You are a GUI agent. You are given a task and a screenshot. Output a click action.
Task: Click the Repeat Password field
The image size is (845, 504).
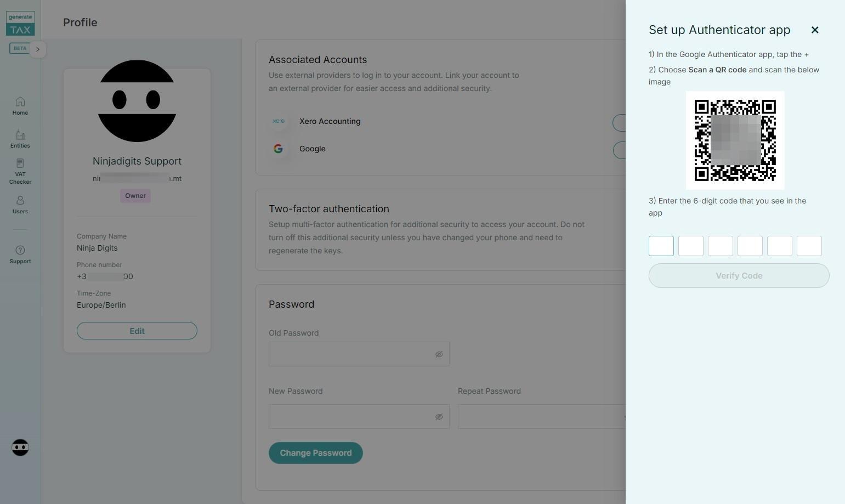[x=542, y=417]
